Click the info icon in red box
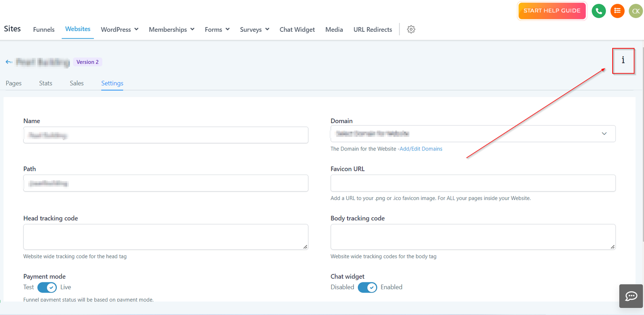The width and height of the screenshot is (644, 315). pyautogui.click(x=623, y=61)
